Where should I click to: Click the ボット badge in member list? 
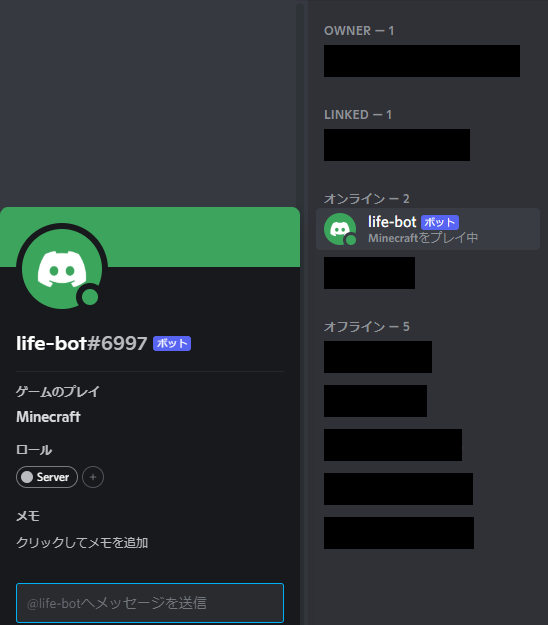pyautogui.click(x=440, y=222)
